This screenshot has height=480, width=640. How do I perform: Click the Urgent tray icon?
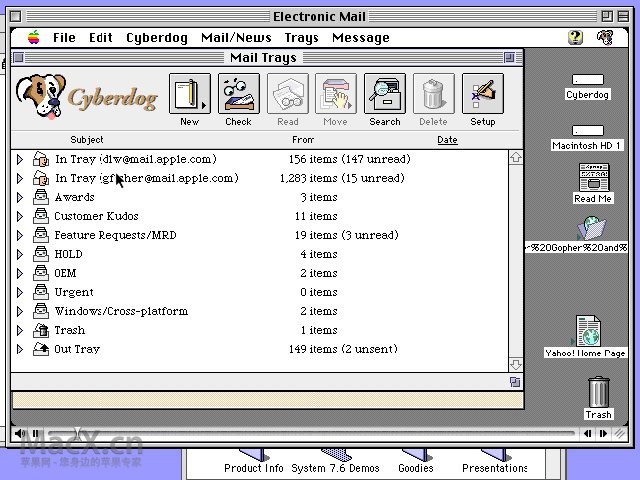pos(41,292)
